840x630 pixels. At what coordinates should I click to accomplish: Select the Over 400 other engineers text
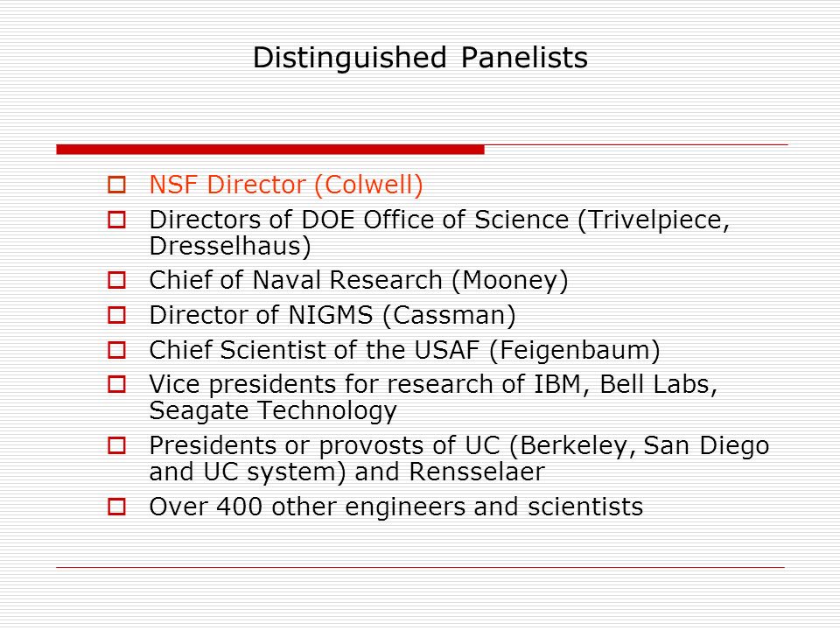point(395,507)
